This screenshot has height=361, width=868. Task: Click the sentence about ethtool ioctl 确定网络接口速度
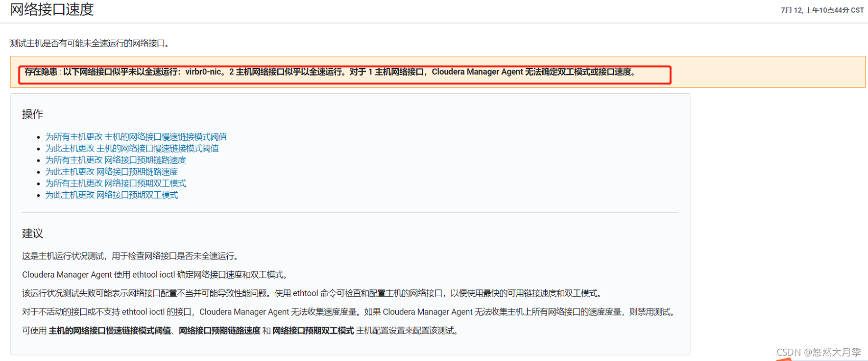click(156, 275)
